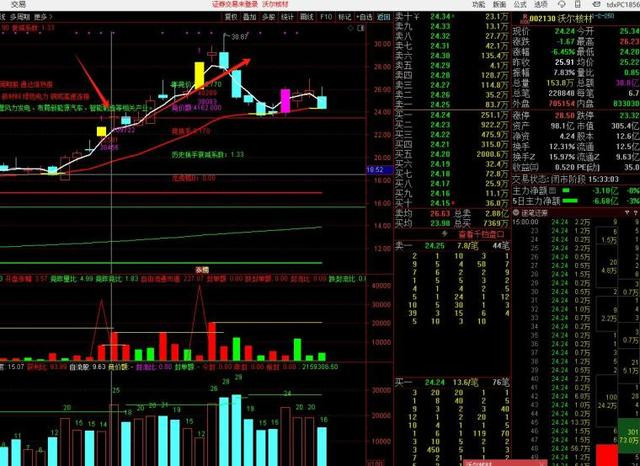The height and width of the screenshot is (466, 640).
Task: Open the 功能 menu
Action: [478, 4]
